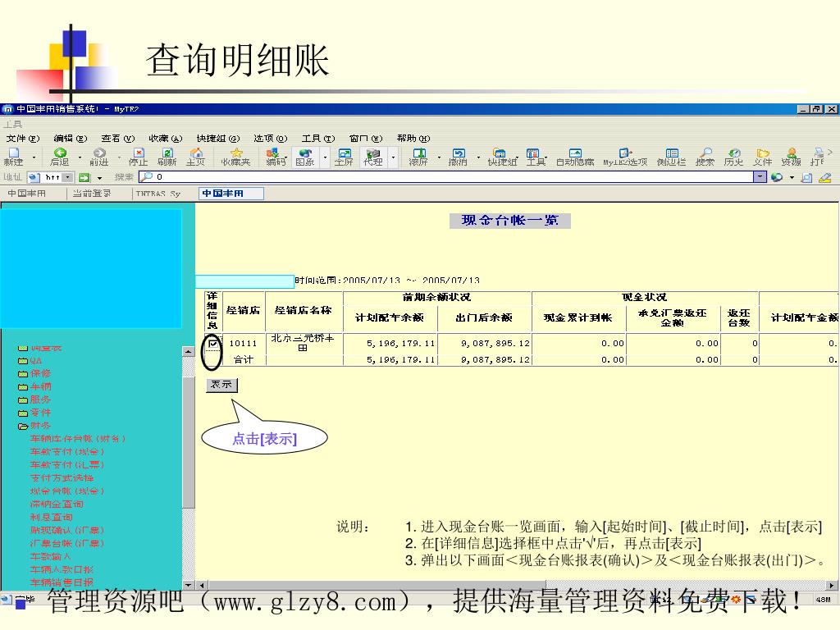The image size is (840, 630).
Task: Toggle the 代理 proxy icon
Action: point(373,157)
